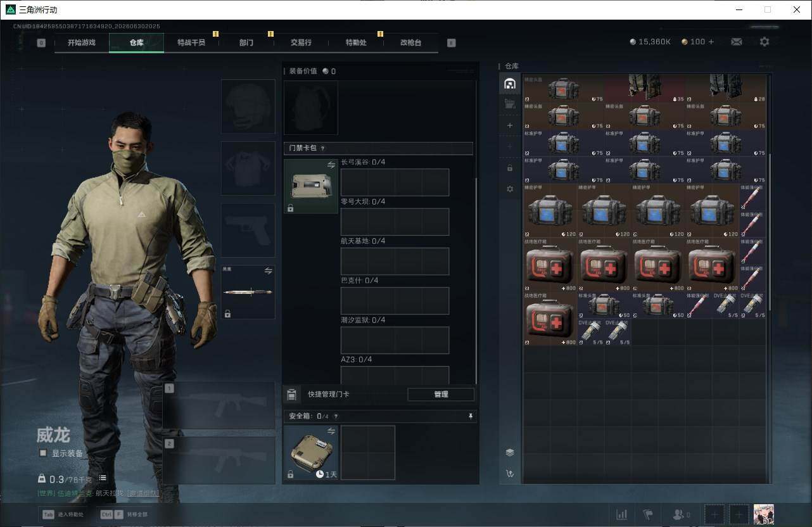Click the 长弓溪谷 keycard slots
This screenshot has height=527, width=812.
[x=395, y=182]
